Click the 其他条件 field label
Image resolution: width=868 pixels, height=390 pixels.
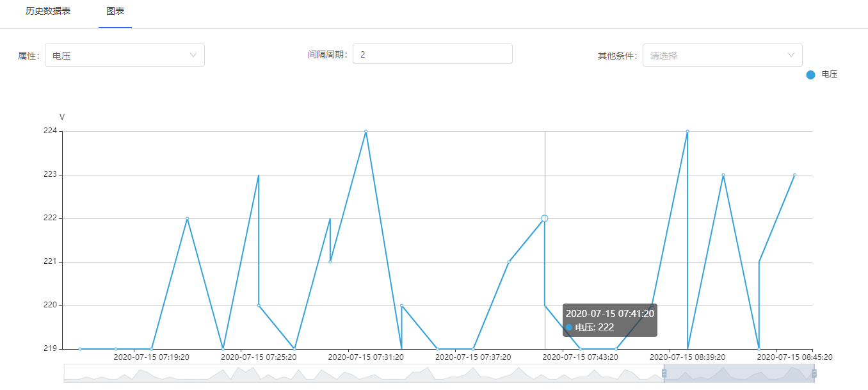tap(618, 56)
